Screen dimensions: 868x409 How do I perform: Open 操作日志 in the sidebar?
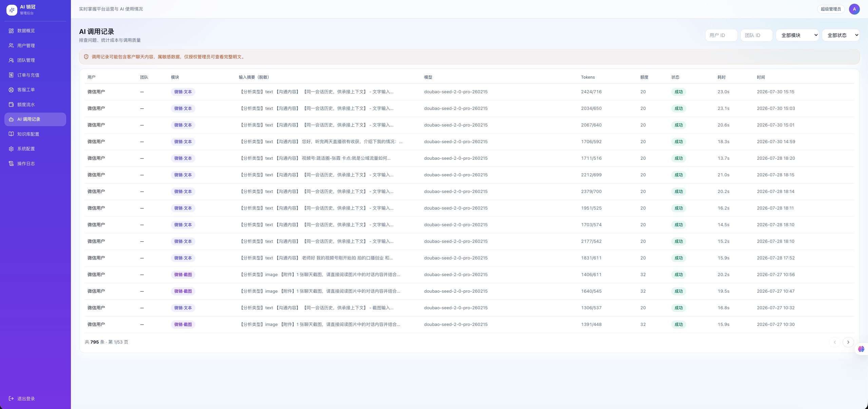[35, 163]
